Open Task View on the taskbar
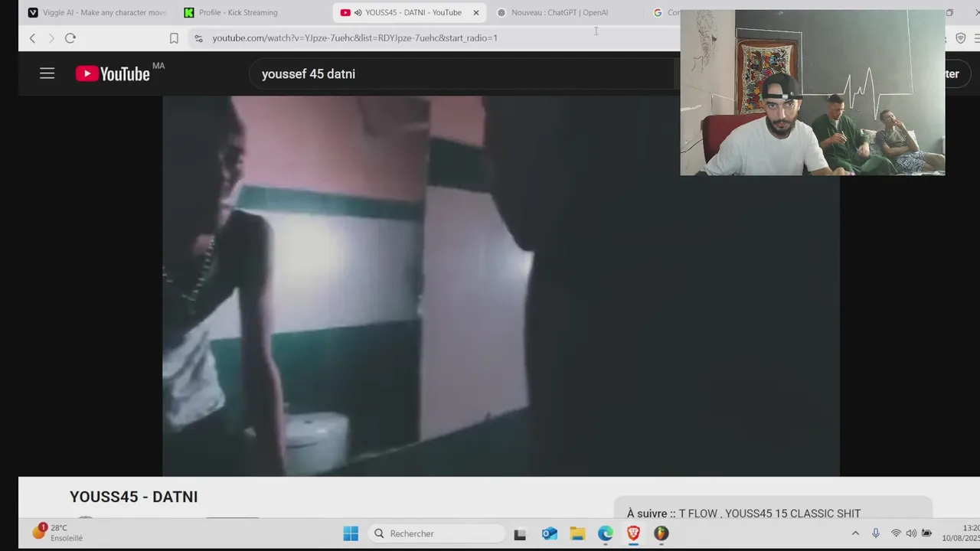 (520, 533)
